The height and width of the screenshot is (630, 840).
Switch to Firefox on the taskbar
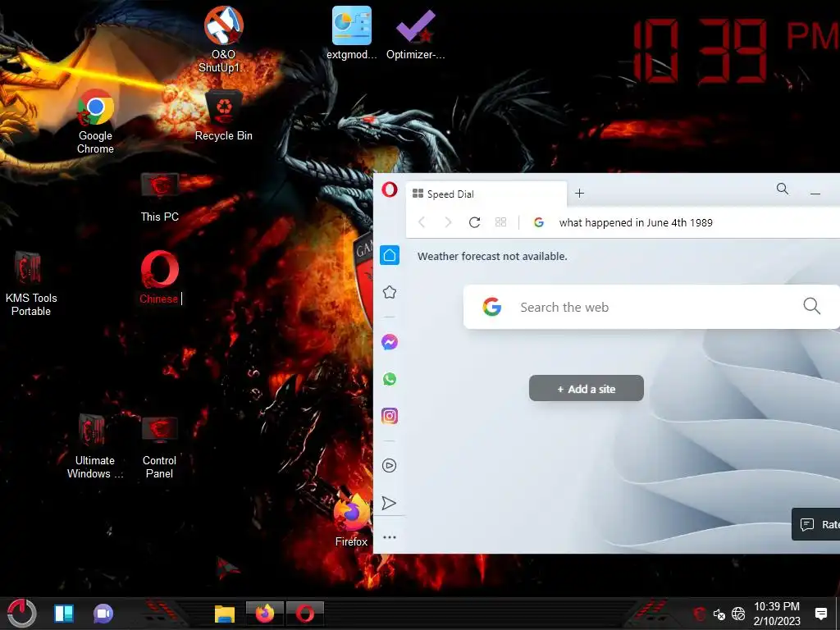265,614
